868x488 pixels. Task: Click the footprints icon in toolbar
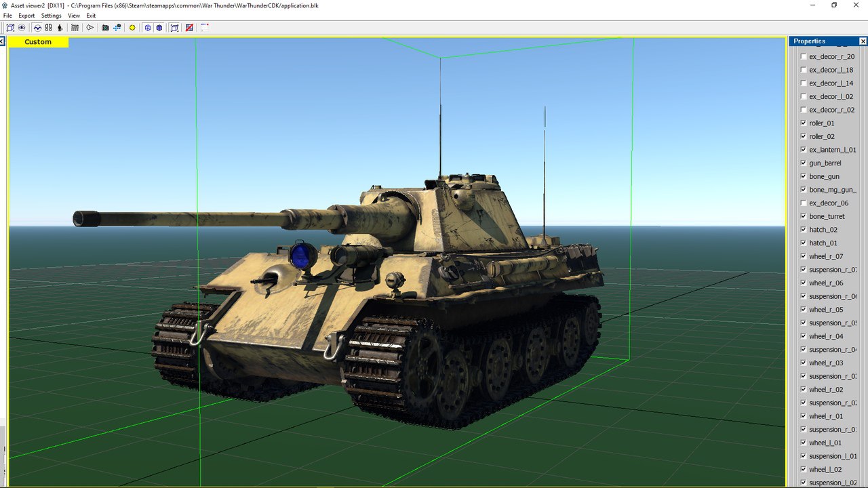(x=49, y=28)
